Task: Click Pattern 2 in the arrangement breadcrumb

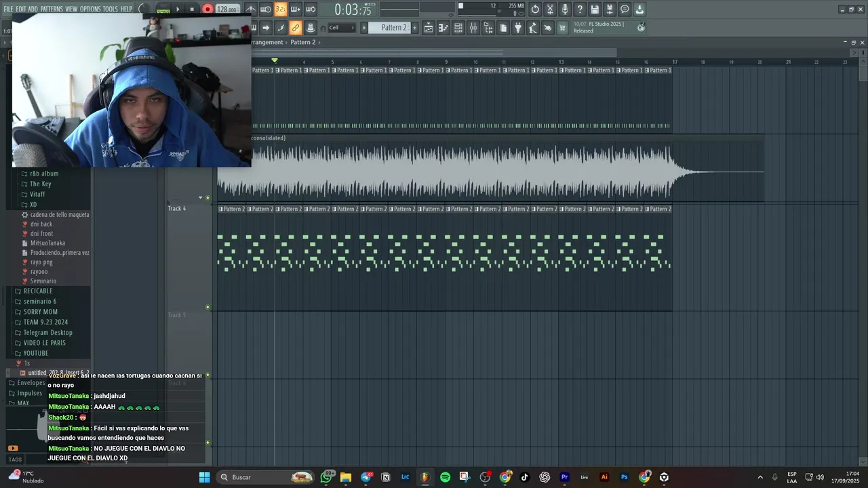Action: pyautogui.click(x=303, y=42)
